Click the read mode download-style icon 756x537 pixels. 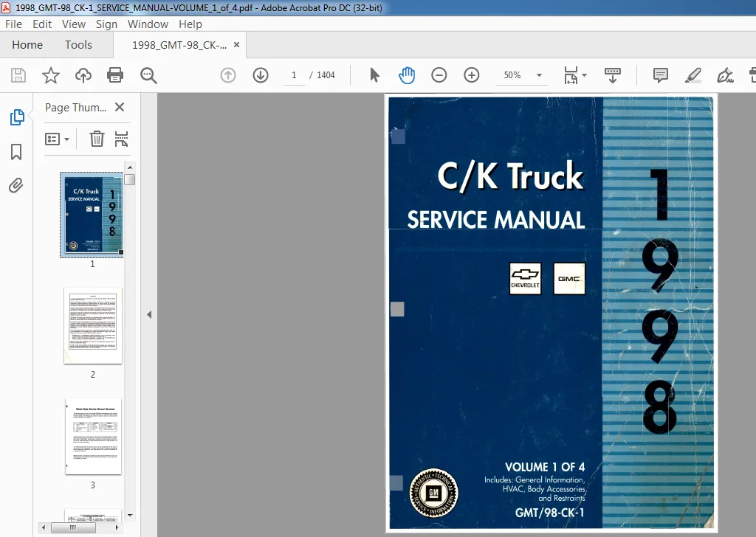point(612,75)
